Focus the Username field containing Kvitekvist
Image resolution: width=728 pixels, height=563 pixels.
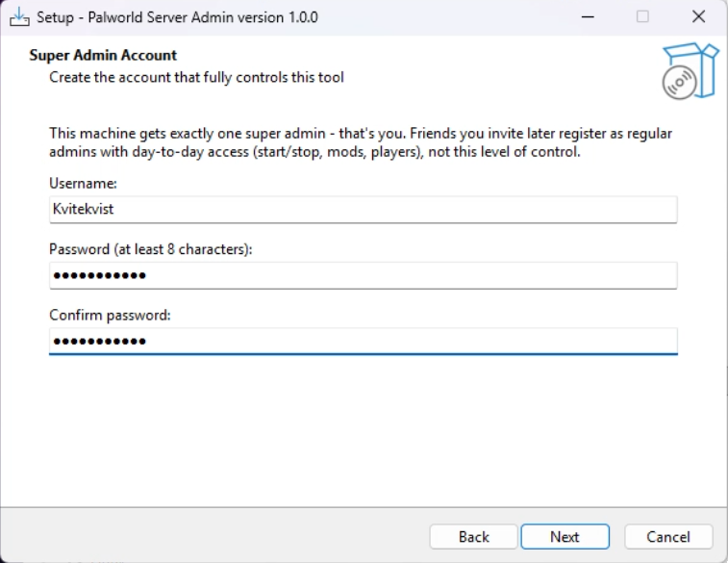364,210
